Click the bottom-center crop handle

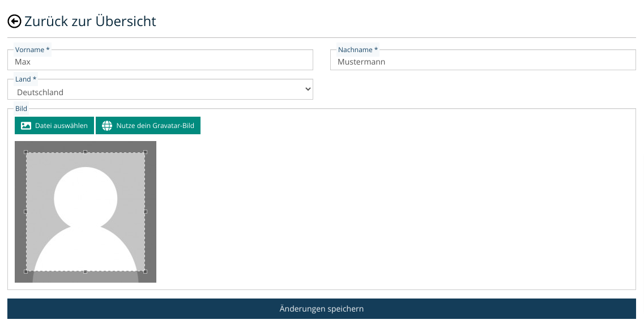point(86,271)
